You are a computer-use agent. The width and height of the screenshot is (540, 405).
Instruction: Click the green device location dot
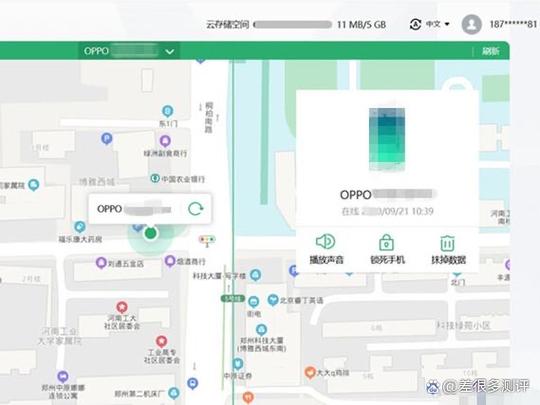pyautogui.click(x=150, y=233)
